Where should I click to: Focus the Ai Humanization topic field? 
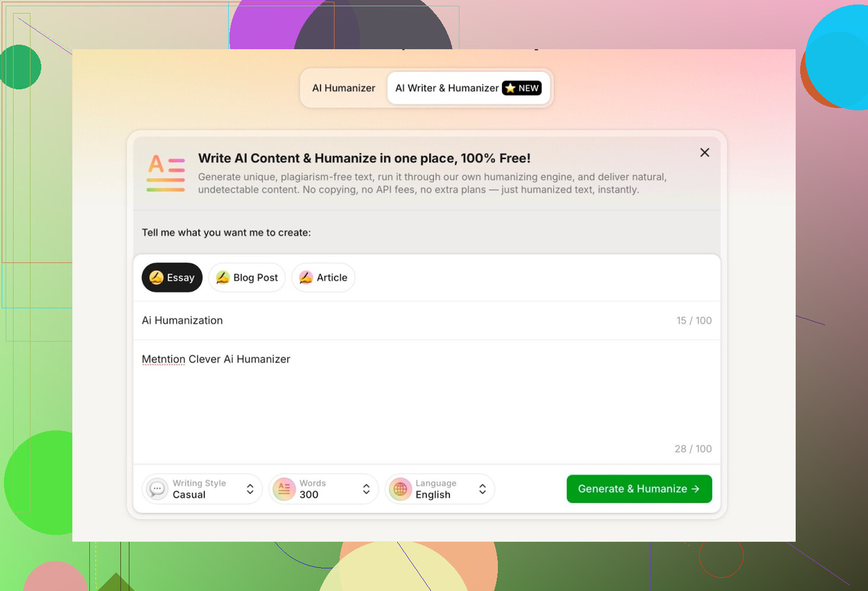point(427,321)
